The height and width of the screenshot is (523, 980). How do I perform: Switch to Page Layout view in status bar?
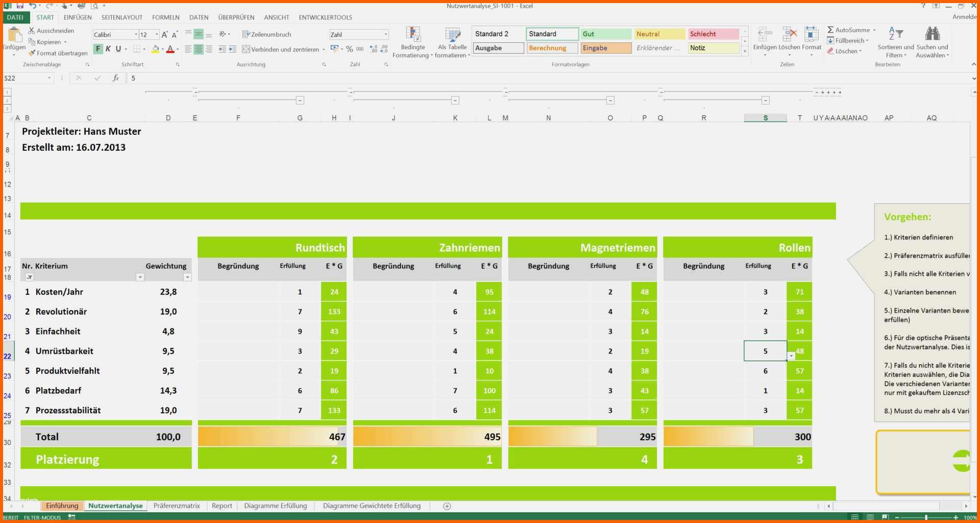[870, 517]
